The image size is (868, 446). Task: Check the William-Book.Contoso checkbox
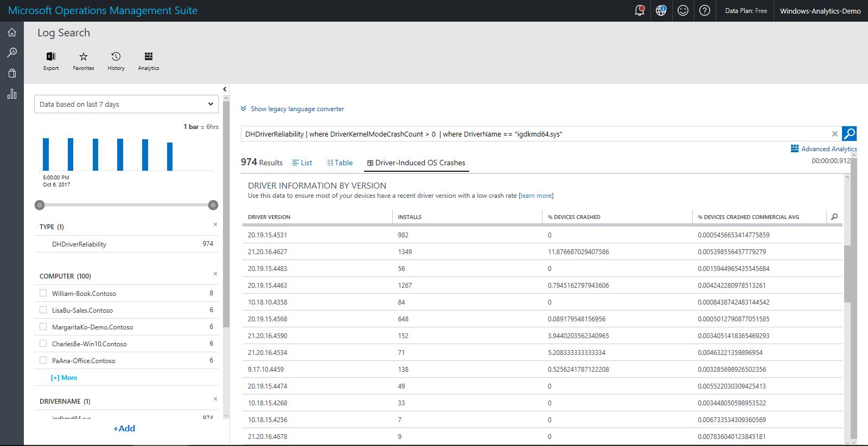43,293
